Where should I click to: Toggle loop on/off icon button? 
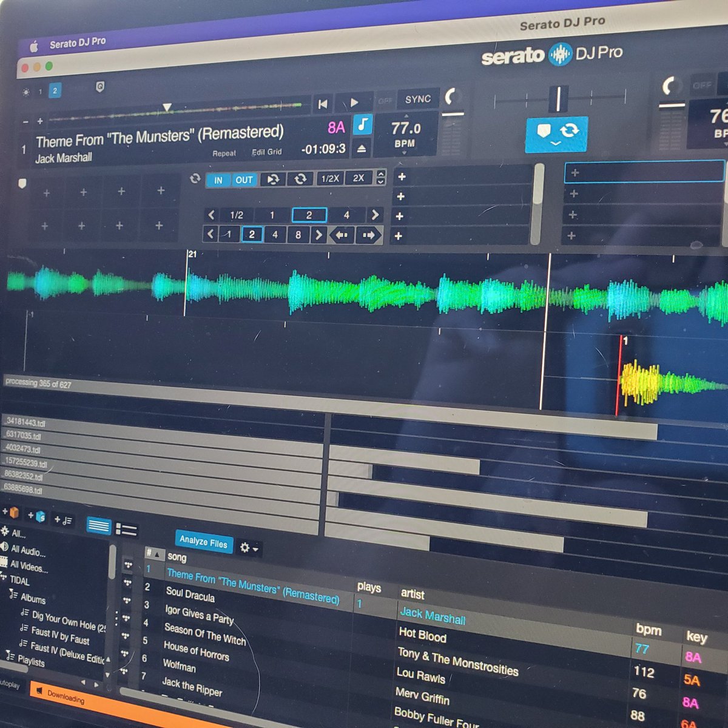point(300,178)
